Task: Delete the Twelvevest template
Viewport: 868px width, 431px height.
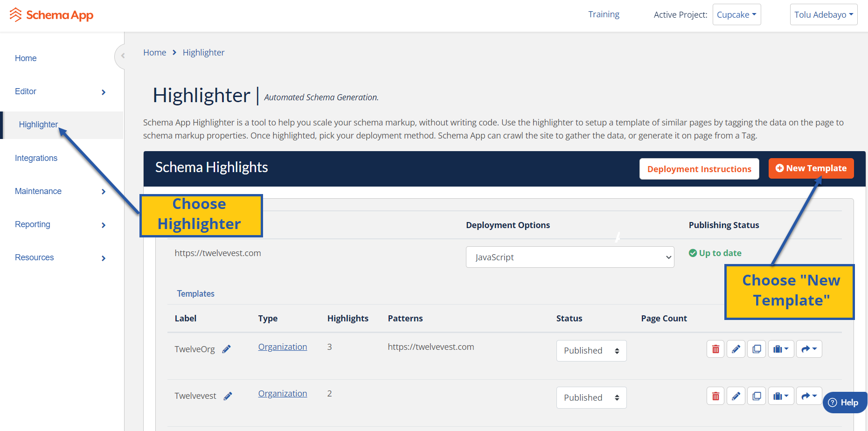Action: [715, 396]
